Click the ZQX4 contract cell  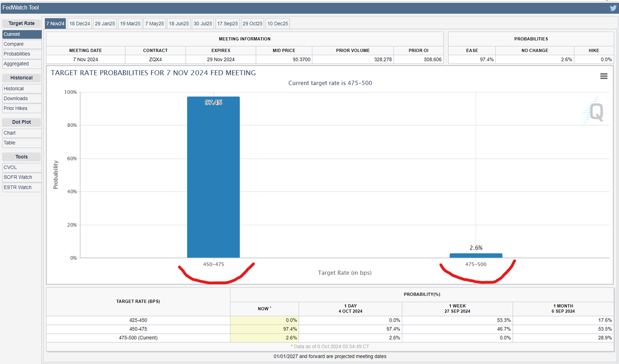pos(155,59)
